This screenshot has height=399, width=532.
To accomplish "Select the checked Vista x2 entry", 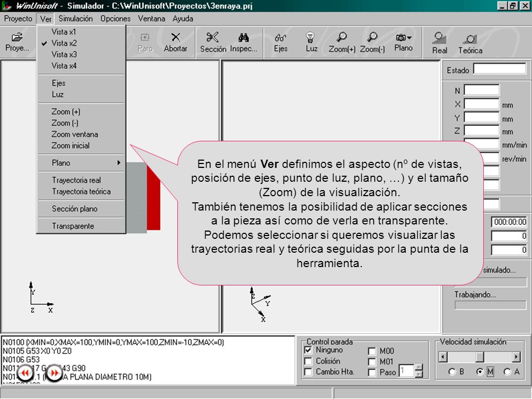I will point(81,43).
